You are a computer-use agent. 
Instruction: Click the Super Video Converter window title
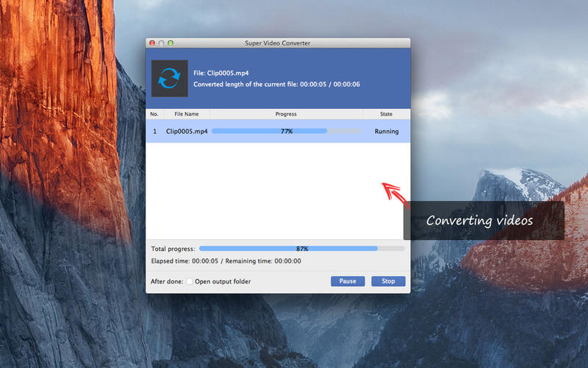278,43
